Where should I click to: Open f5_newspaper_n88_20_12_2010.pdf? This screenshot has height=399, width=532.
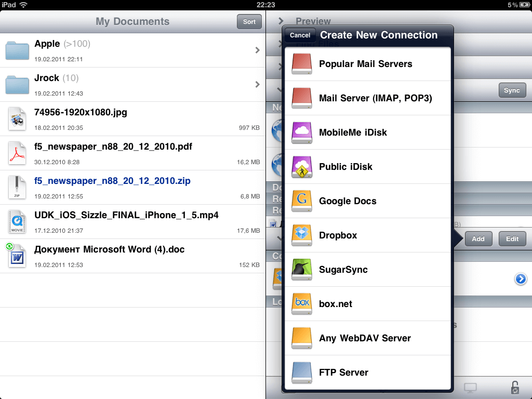[x=132, y=153]
